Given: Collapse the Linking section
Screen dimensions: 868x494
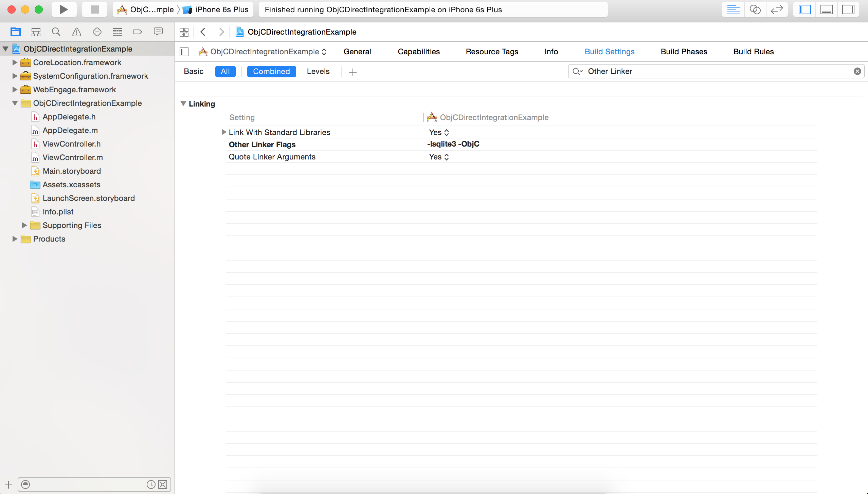Looking at the screenshot, I should coord(183,104).
